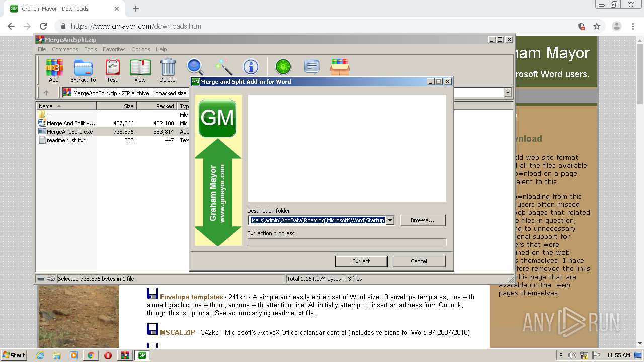Click the Test archive icon
The image size is (644, 362).
(x=112, y=70)
